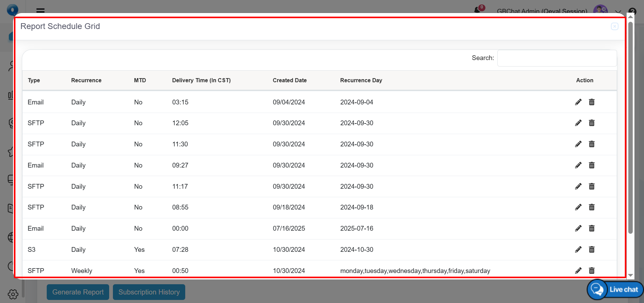This screenshot has width=644, height=303.
Task: Sort by MTD column header
Action: (140, 80)
